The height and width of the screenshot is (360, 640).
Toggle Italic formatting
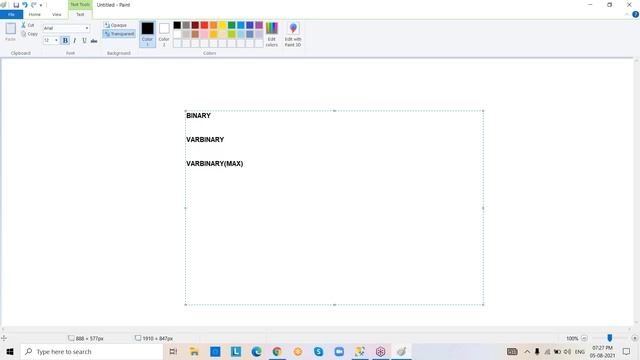pos(75,40)
